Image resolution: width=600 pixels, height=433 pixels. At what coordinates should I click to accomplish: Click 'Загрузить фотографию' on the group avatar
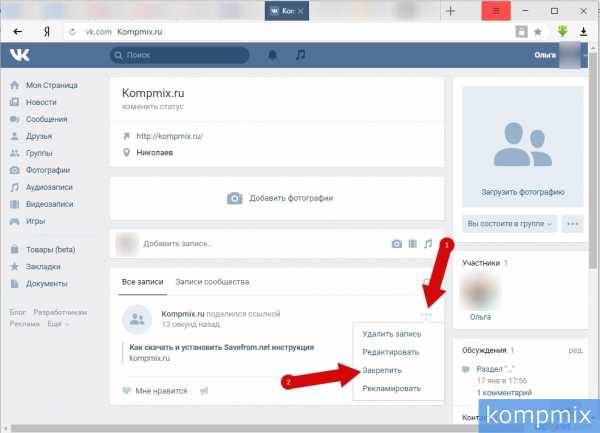(523, 192)
